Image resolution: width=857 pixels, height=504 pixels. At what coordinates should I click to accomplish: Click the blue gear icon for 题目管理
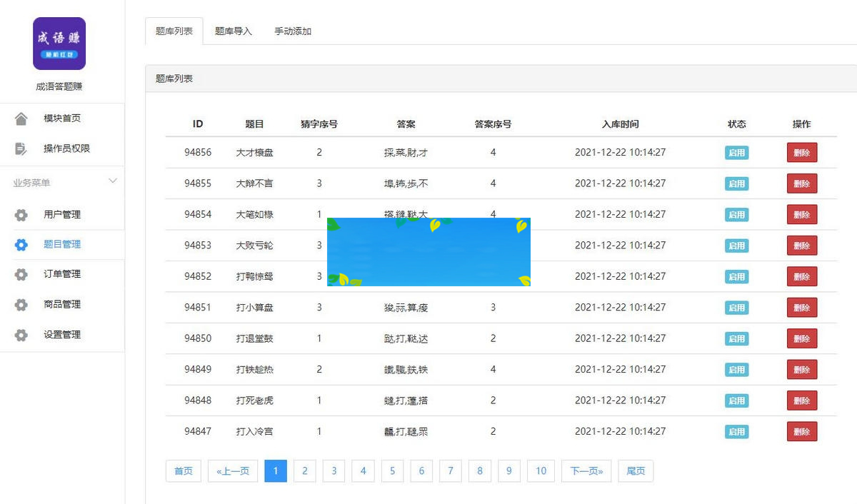(21, 245)
